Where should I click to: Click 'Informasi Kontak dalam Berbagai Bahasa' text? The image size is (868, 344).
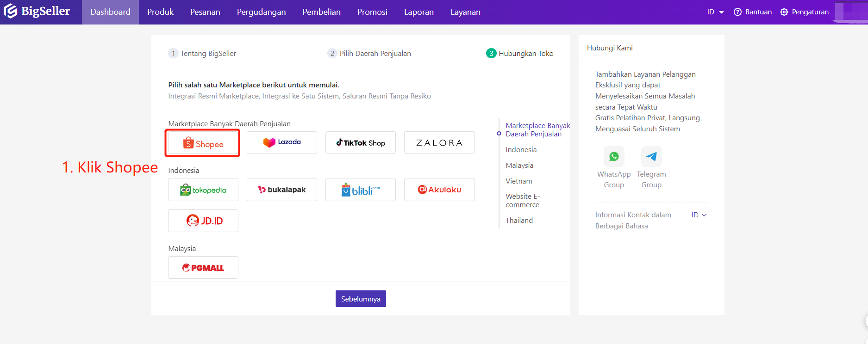tap(633, 221)
